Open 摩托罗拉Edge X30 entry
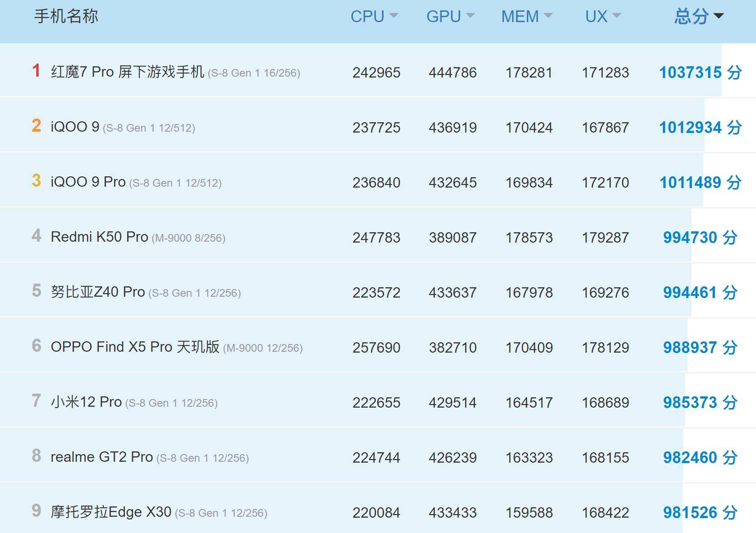The width and height of the screenshot is (756, 533). (x=111, y=512)
